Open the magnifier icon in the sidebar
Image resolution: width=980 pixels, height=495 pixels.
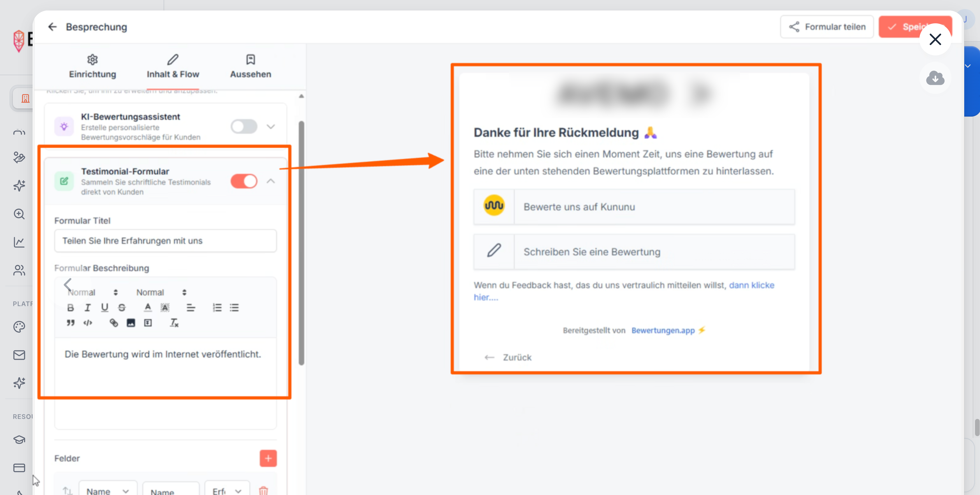[x=19, y=214]
